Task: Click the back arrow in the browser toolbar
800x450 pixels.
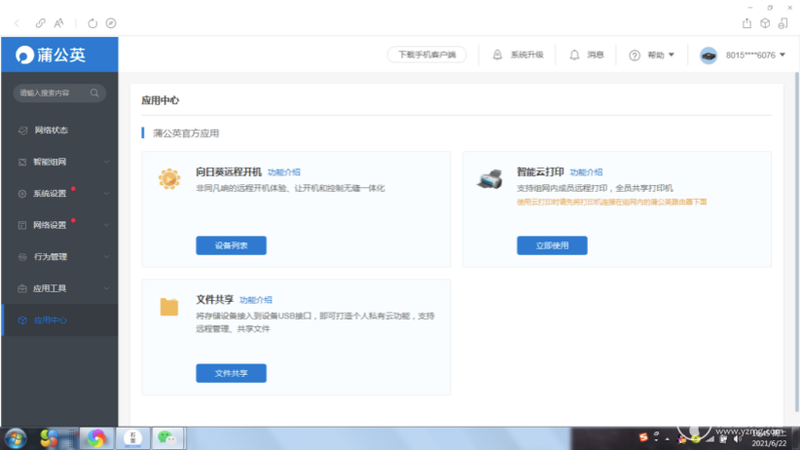Action: point(17,23)
